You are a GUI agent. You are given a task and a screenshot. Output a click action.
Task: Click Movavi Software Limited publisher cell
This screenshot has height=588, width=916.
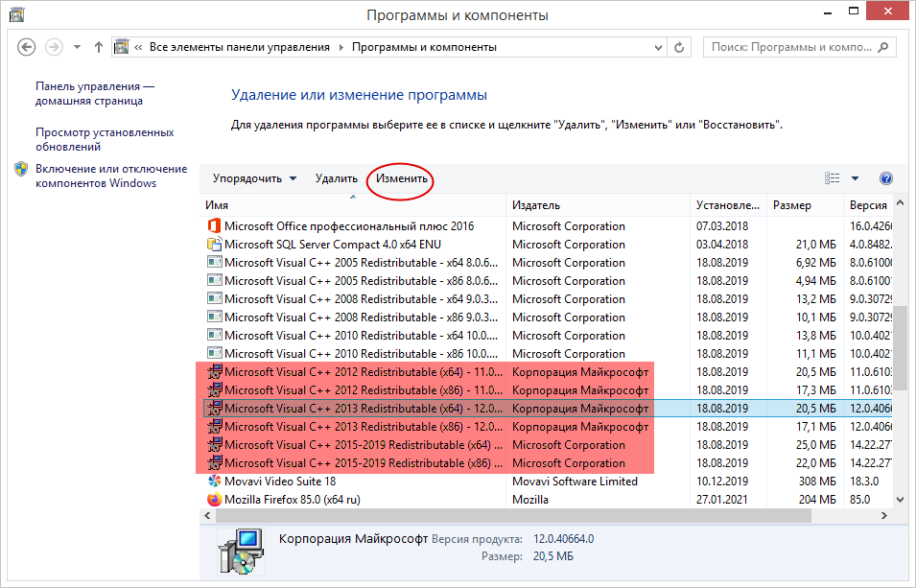575,481
